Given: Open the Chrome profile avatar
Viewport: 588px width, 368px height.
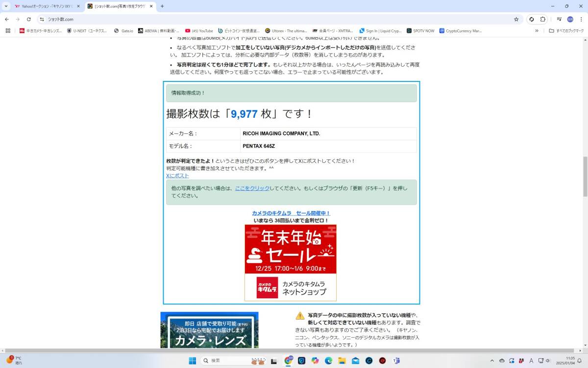Looking at the screenshot, I should (x=570, y=19).
